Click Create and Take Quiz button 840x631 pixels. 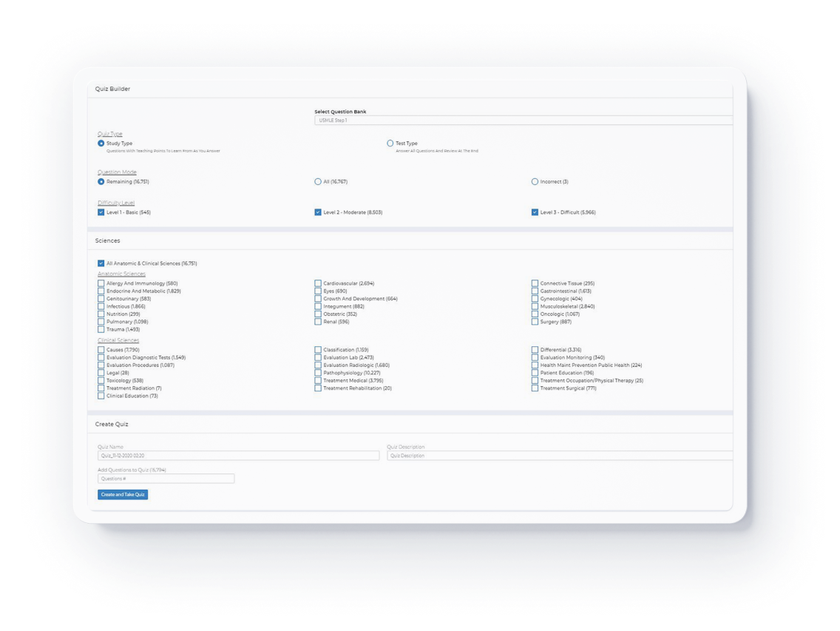click(x=123, y=494)
